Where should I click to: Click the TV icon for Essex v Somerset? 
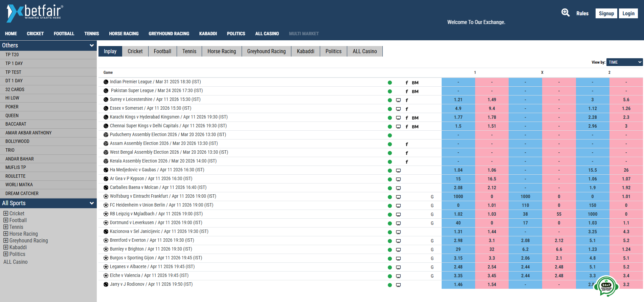(398, 109)
